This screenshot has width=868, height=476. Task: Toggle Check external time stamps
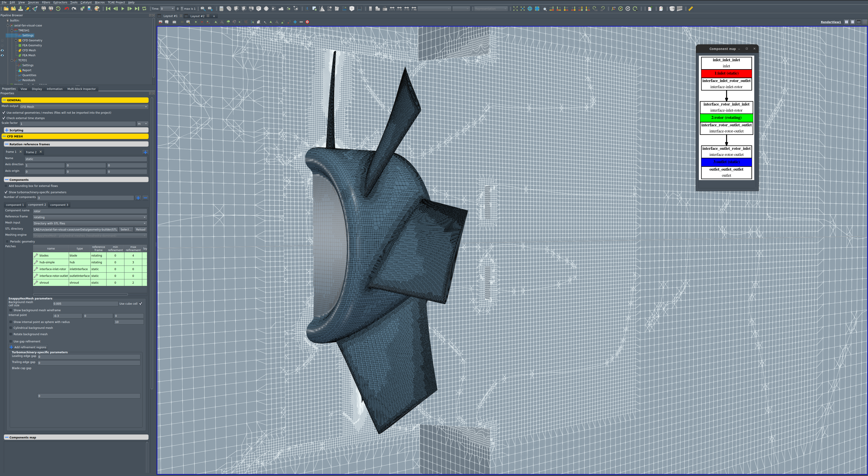pyautogui.click(x=4, y=118)
